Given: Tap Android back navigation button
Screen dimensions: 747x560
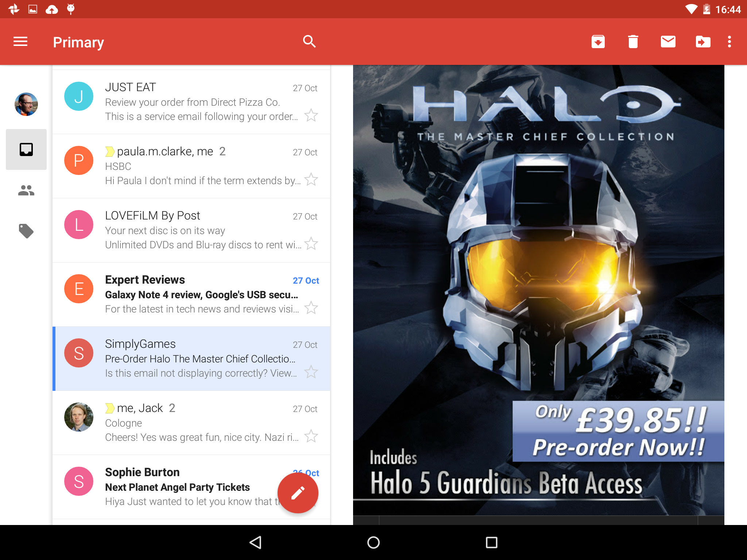Looking at the screenshot, I should coord(255,542).
